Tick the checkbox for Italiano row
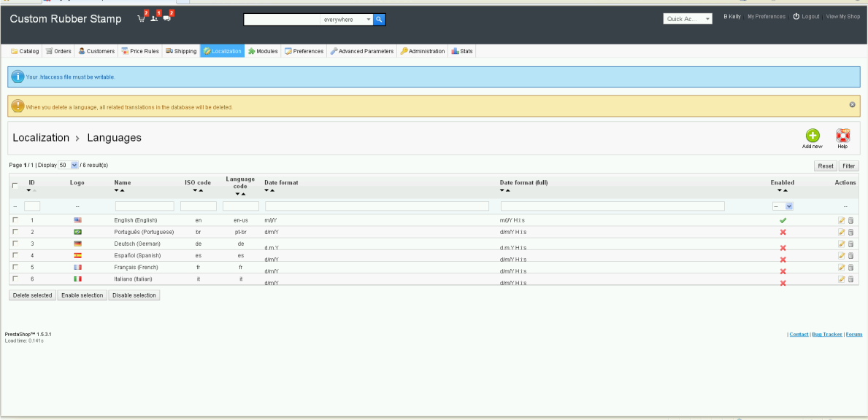 point(15,279)
